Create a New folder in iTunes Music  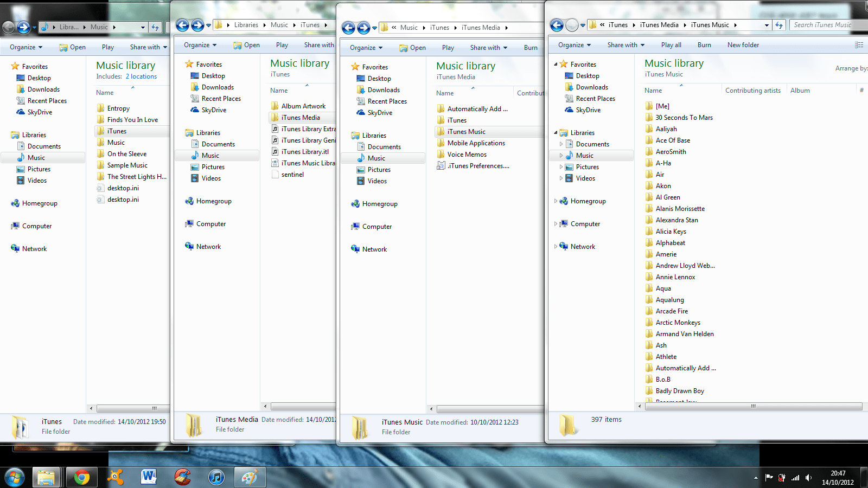point(743,44)
